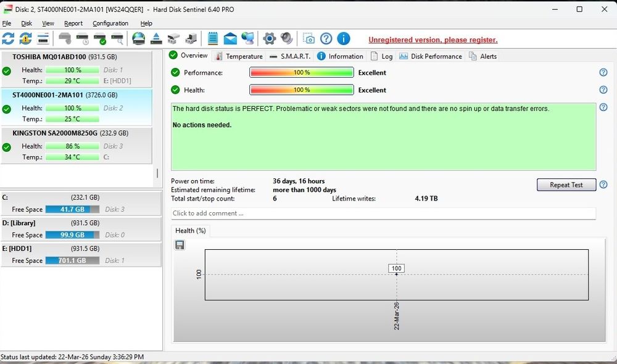This screenshot has width=617, height=364.
Task: Open the Report menu
Action: pos(73,23)
